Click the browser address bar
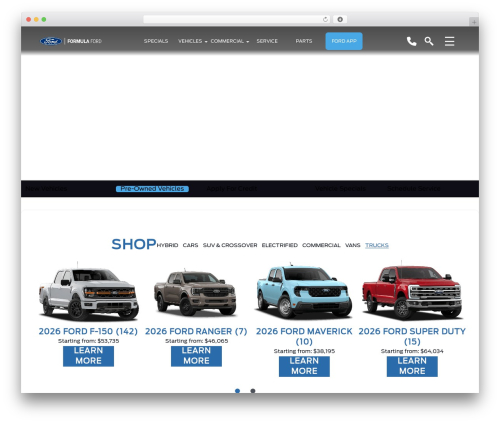Viewport: 500px width, 423px height. pyautogui.click(x=237, y=19)
